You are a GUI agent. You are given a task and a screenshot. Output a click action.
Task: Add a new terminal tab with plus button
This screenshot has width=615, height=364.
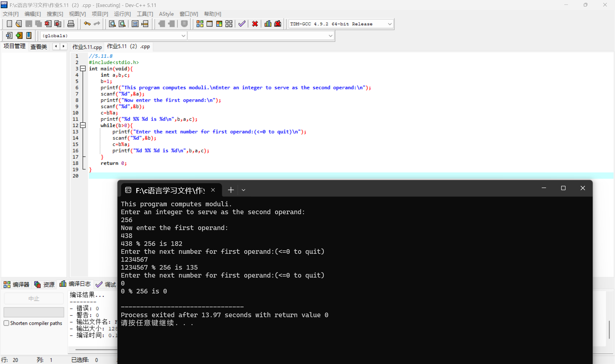[x=231, y=190]
